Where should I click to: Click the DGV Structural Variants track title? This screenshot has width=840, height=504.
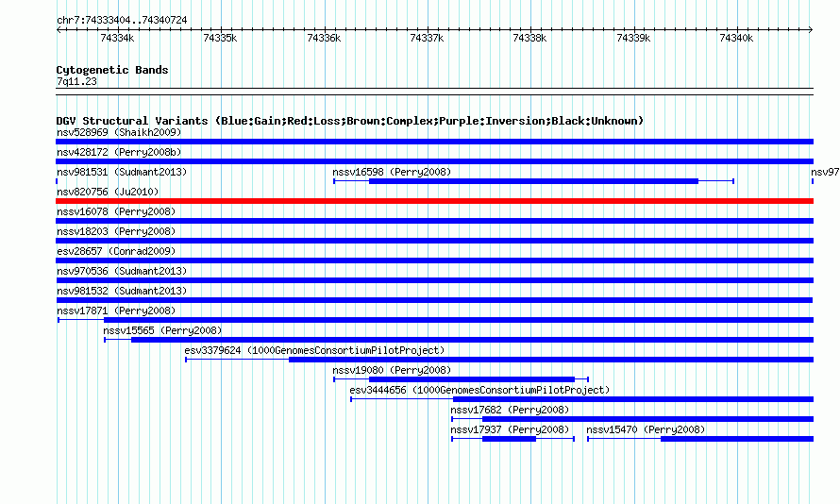pyautogui.click(x=350, y=121)
